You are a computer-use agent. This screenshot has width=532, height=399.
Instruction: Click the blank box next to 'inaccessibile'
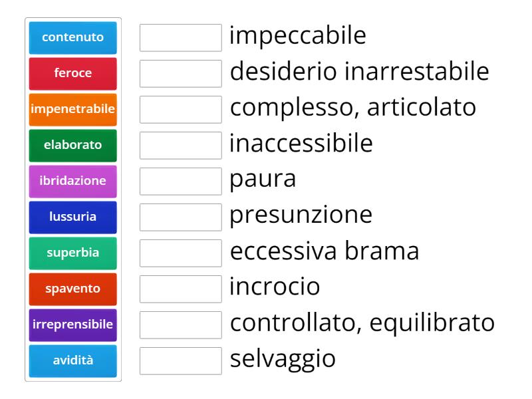tap(181, 145)
